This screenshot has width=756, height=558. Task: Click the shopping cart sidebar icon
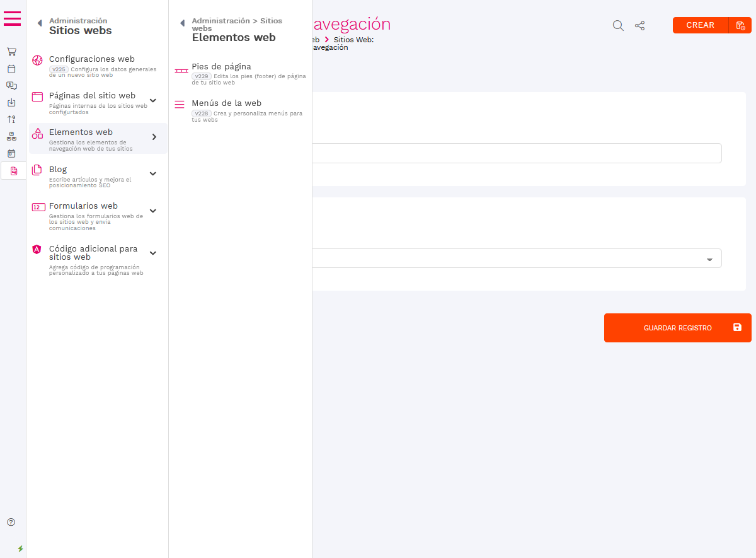pyautogui.click(x=11, y=52)
